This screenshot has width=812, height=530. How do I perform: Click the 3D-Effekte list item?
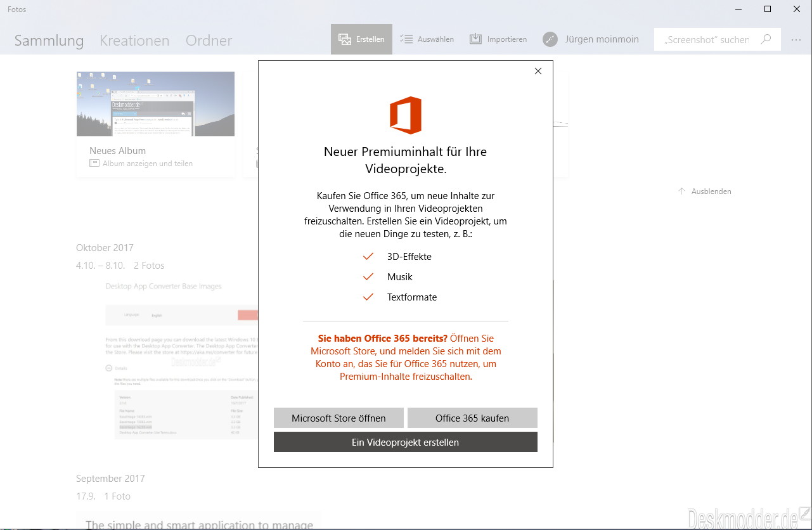click(409, 257)
